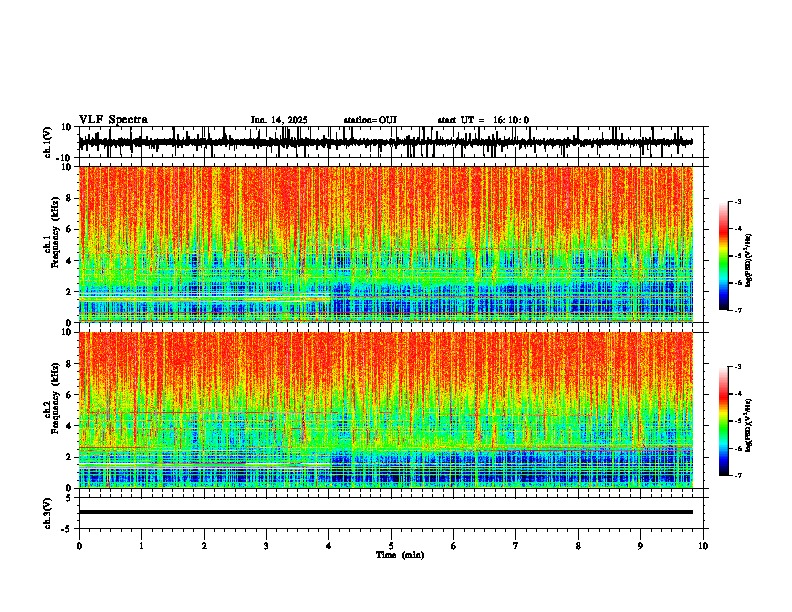The width and height of the screenshot is (792, 612).
Task: Click the 2 kHz tick on ch.2 frequency axis
Action: pyautogui.click(x=70, y=457)
